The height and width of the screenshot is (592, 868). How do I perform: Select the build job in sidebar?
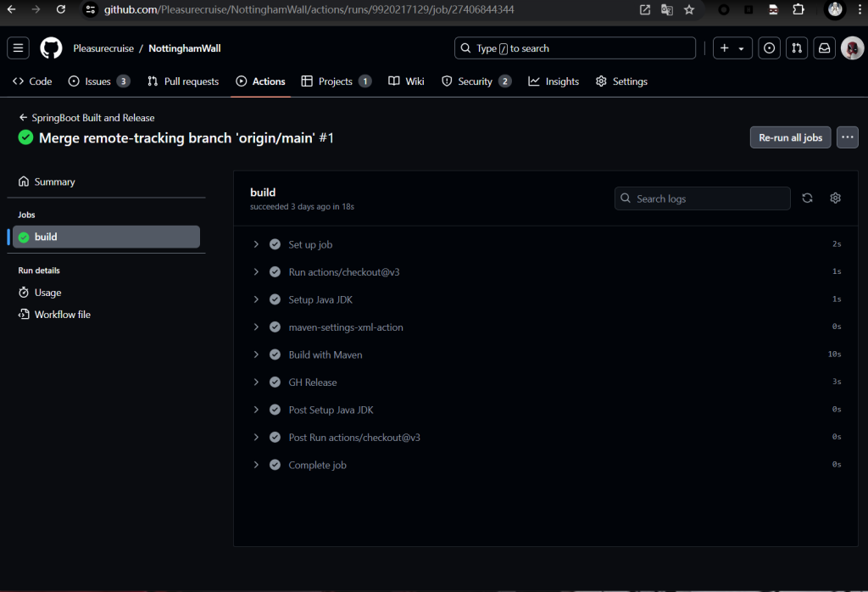tap(106, 237)
